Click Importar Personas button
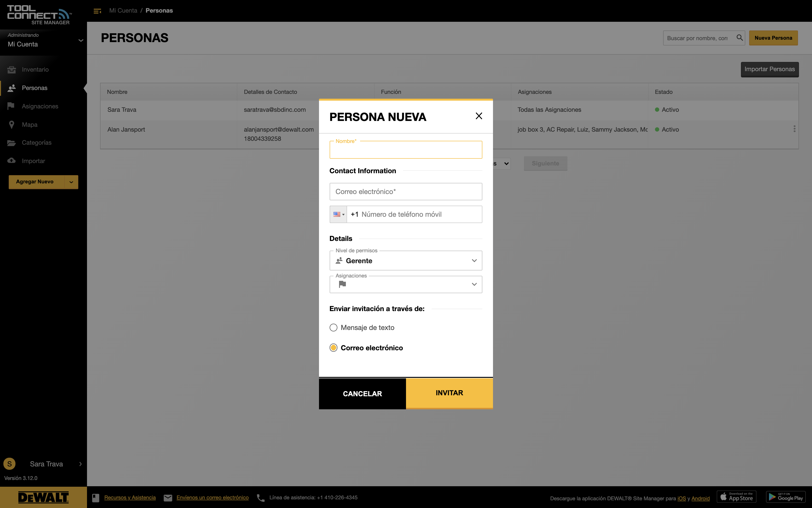The width and height of the screenshot is (812, 508). tap(770, 69)
